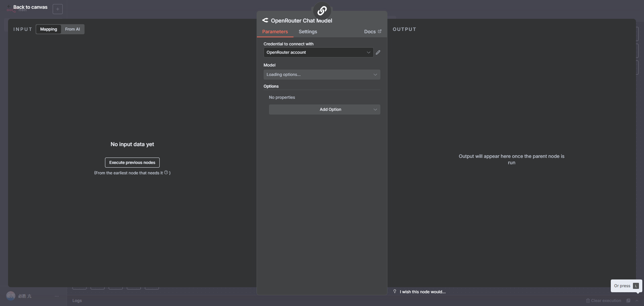This screenshot has width=644, height=306.
Task: Switch to the Settings tab
Action: click(308, 32)
